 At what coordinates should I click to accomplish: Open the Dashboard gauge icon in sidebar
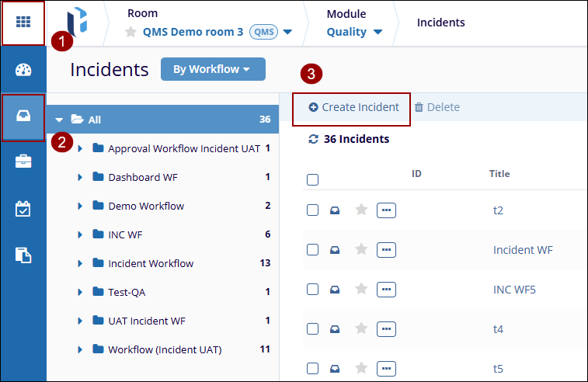click(23, 70)
